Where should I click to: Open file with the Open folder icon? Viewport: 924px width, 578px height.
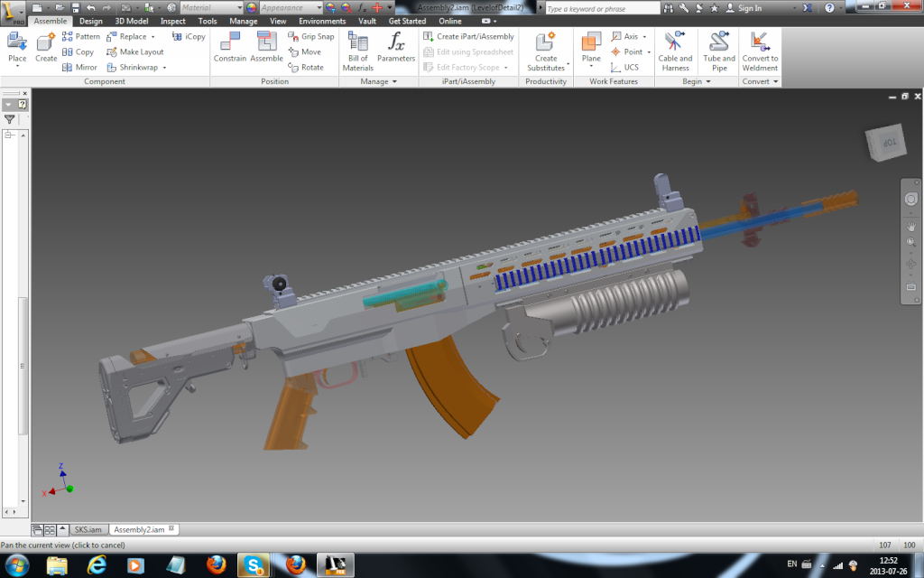pyautogui.click(x=60, y=7)
